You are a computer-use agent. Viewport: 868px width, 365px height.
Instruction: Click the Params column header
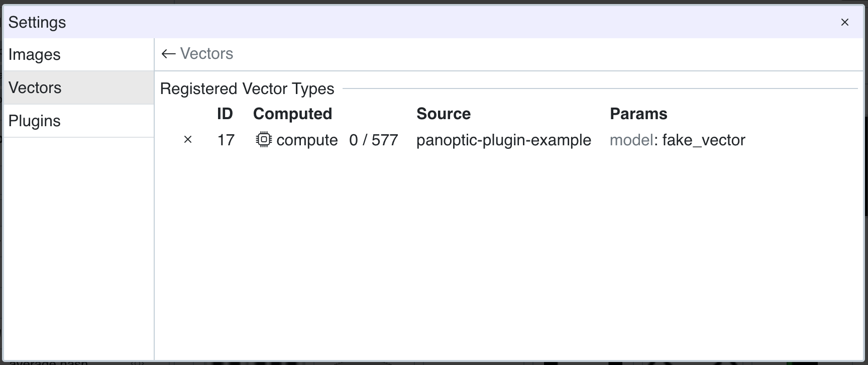tap(638, 114)
